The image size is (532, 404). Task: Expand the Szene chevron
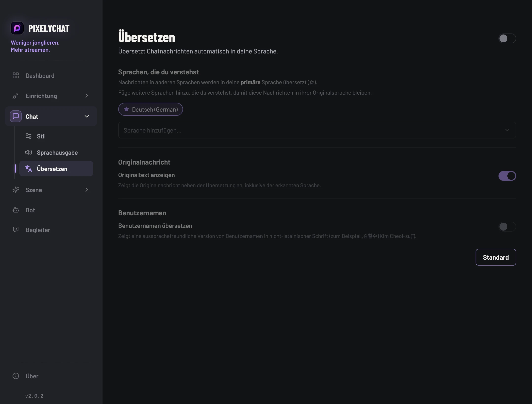click(86, 190)
